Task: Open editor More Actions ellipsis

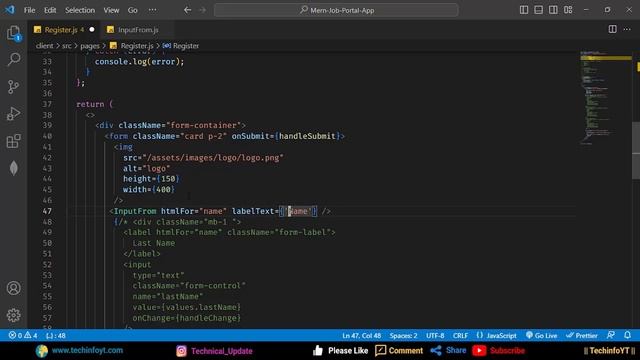Action: [x=627, y=29]
